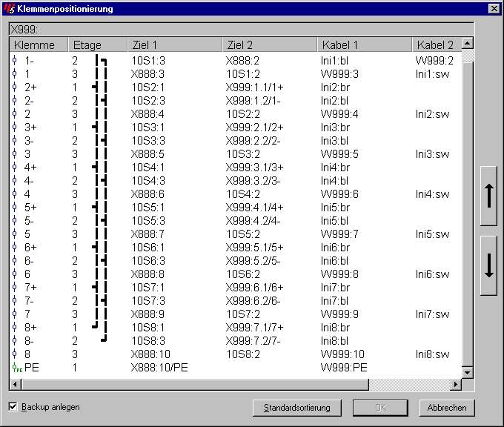Select cell X999:5.1/5+ in Ziel 2
Viewport: 504px width, 427px height.
point(254,248)
